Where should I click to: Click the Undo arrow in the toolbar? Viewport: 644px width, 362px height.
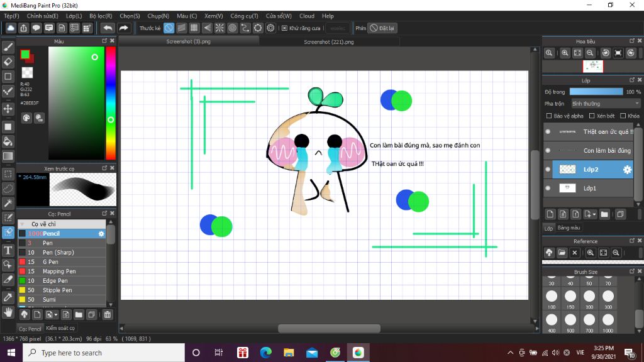click(108, 28)
